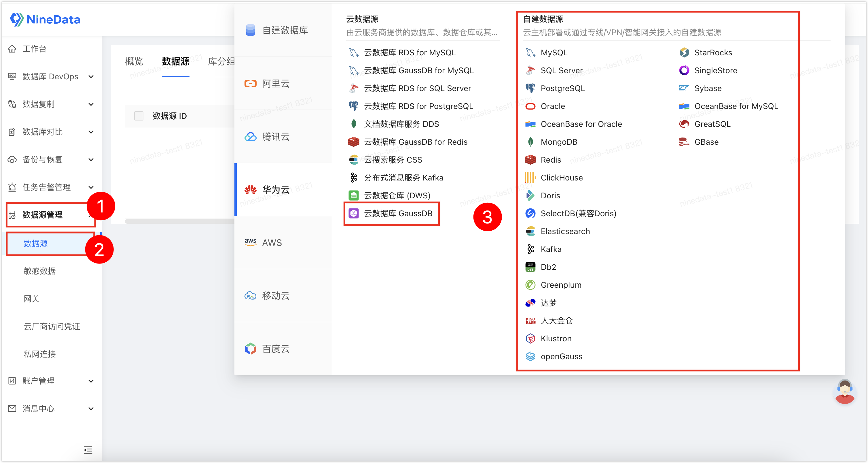Click the StarRocks icon
This screenshot has width=868, height=463.
coord(684,52)
